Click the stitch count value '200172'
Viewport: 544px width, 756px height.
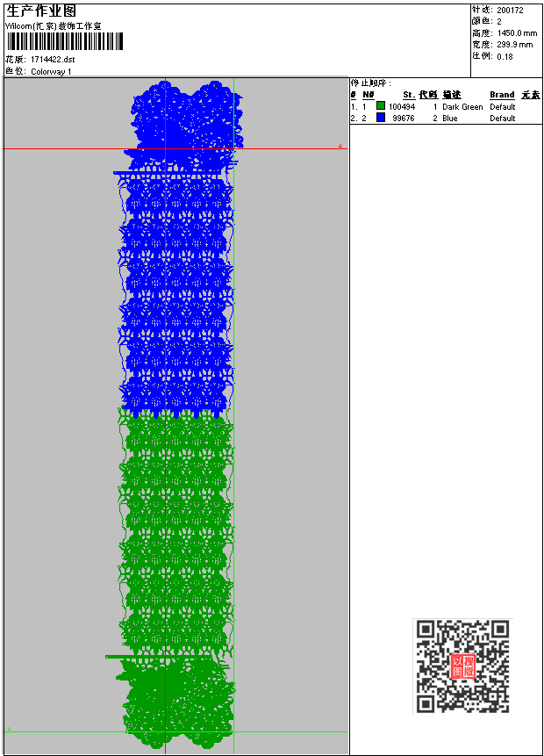pyautogui.click(x=510, y=11)
